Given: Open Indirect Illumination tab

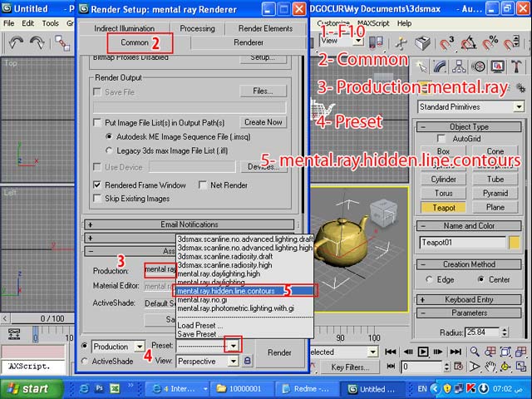Looking at the screenshot, I should pos(124,28).
